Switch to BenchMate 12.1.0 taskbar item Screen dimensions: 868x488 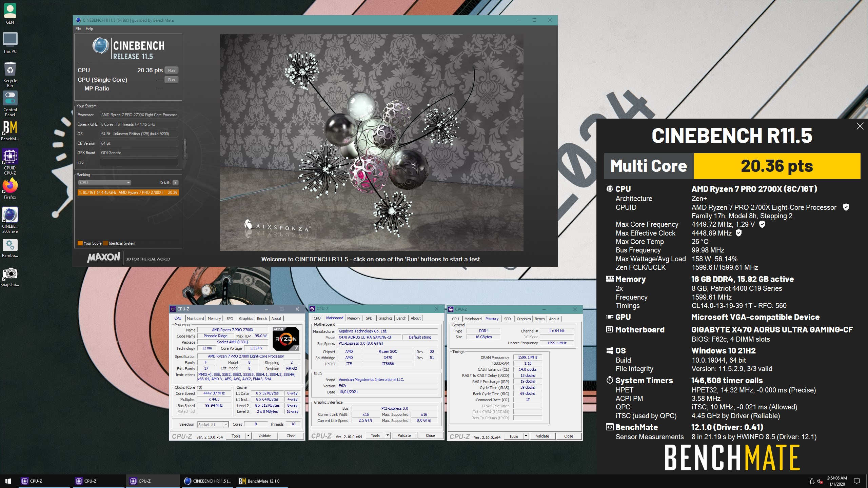point(262,481)
